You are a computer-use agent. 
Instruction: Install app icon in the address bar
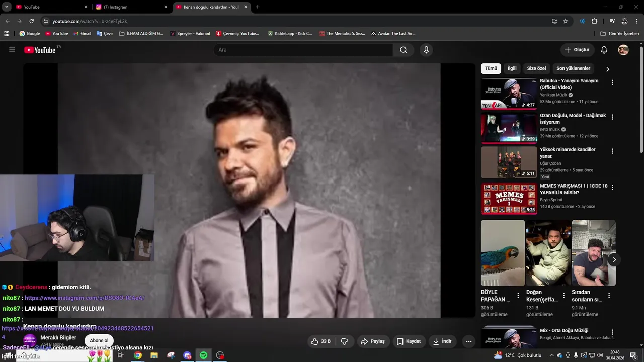[554, 21]
